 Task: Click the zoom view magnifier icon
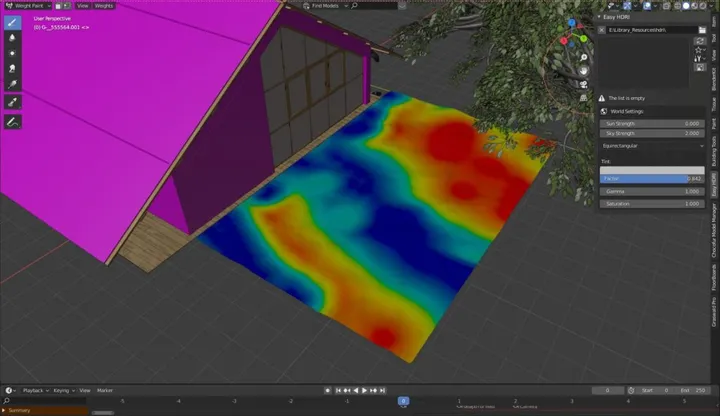tap(583, 57)
